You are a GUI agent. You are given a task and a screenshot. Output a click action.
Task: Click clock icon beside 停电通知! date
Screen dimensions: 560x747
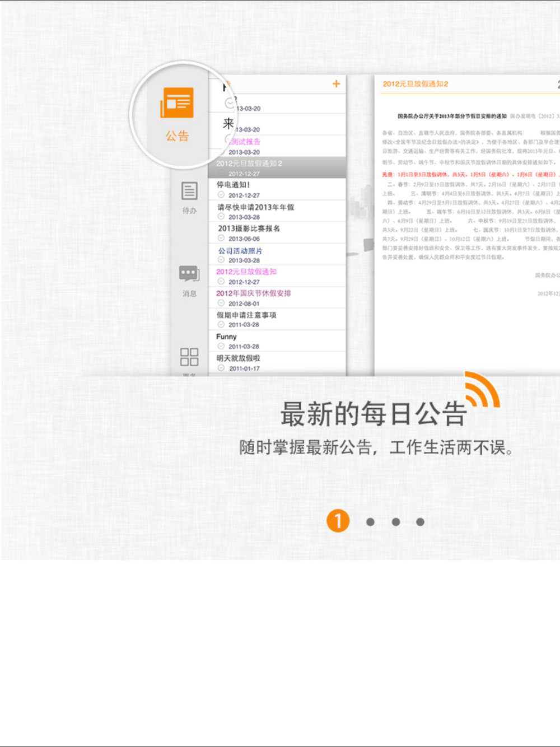coord(221,195)
